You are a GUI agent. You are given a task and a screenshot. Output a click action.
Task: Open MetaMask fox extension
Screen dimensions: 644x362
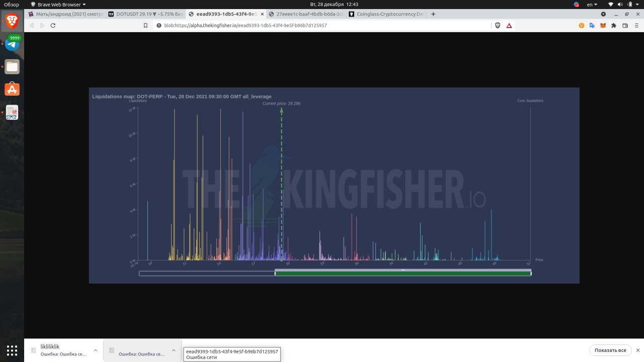click(x=603, y=25)
